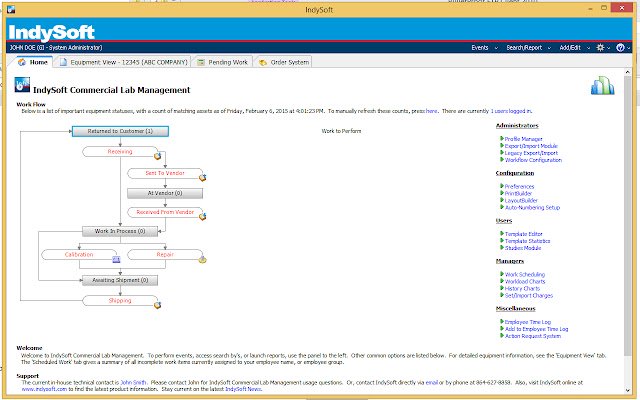The height and width of the screenshot is (400, 640).
Task: Open the Workflow Configuration link
Action: (533, 160)
